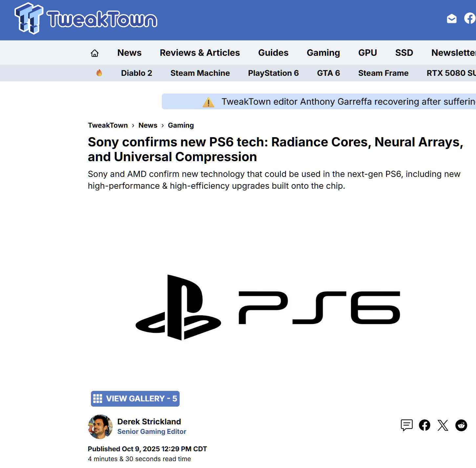This screenshot has height=468, width=476.
Task: Click the 4 minutes read time text
Action: (x=139, y=459)
